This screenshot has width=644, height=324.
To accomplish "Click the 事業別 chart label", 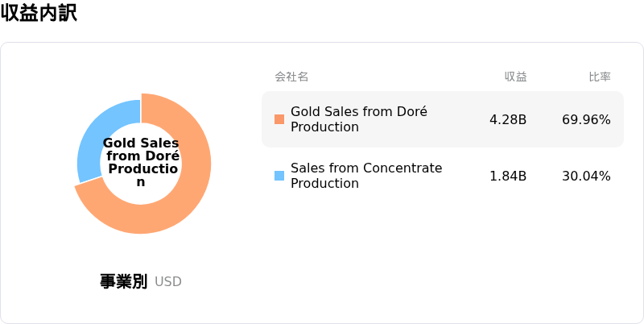I will tap(123, 281).
